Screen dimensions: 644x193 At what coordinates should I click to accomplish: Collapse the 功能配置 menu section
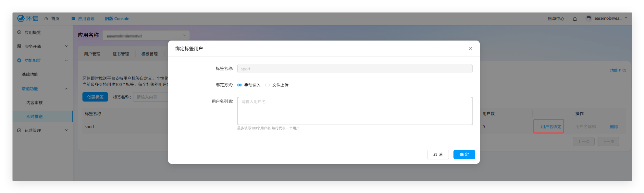(x=66, y=61)
